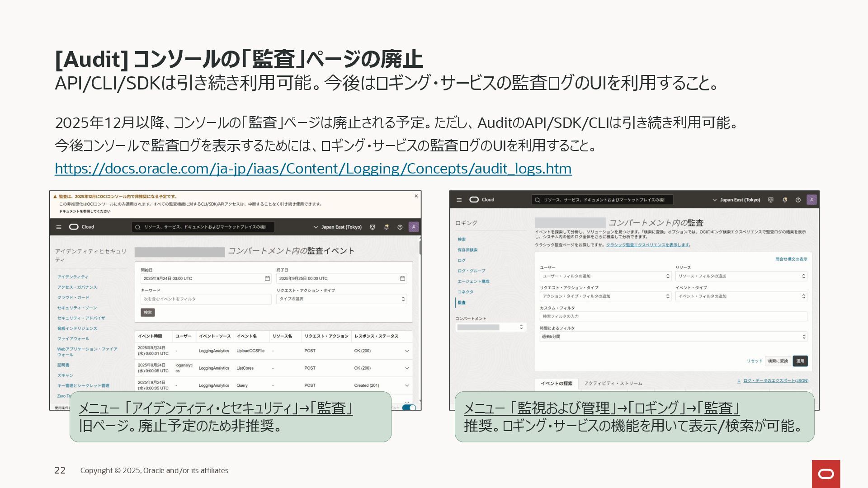Open 過去5分間 time filter dropdown
Image resolution: width=868 pixels, height=488 pixels.
point(673,337)
